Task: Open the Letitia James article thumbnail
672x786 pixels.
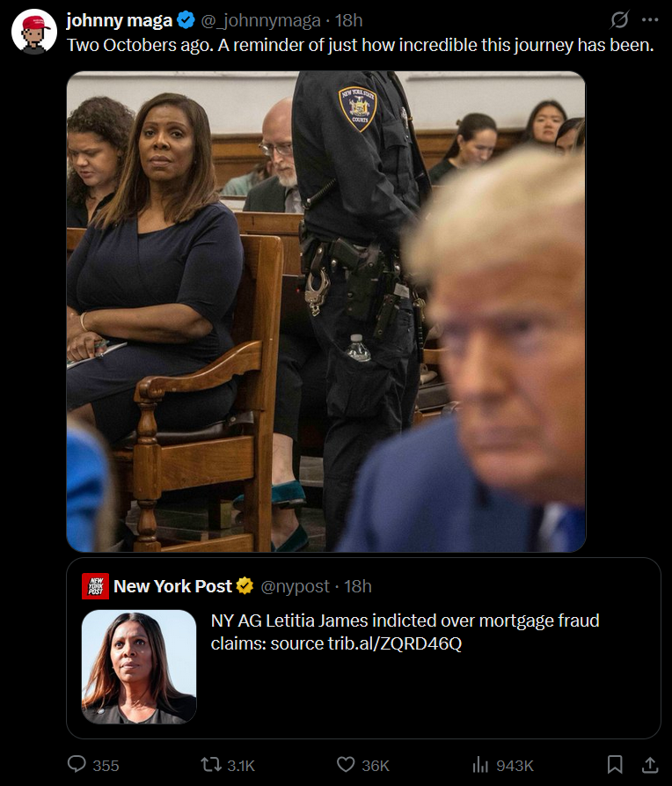Action: pos(139,666)
